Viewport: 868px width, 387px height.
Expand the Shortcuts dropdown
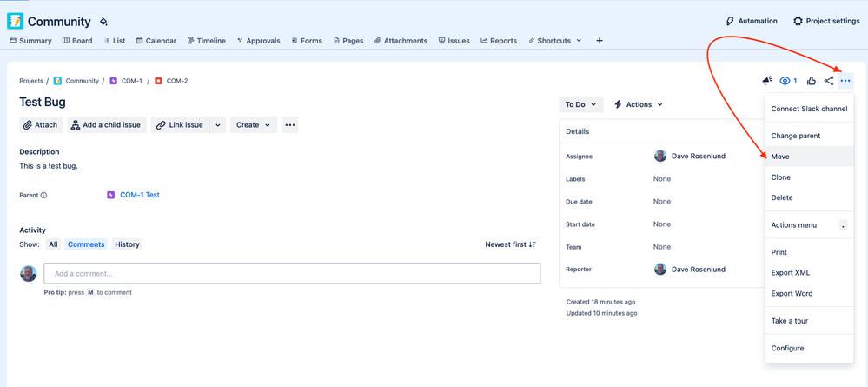[555, 41]
